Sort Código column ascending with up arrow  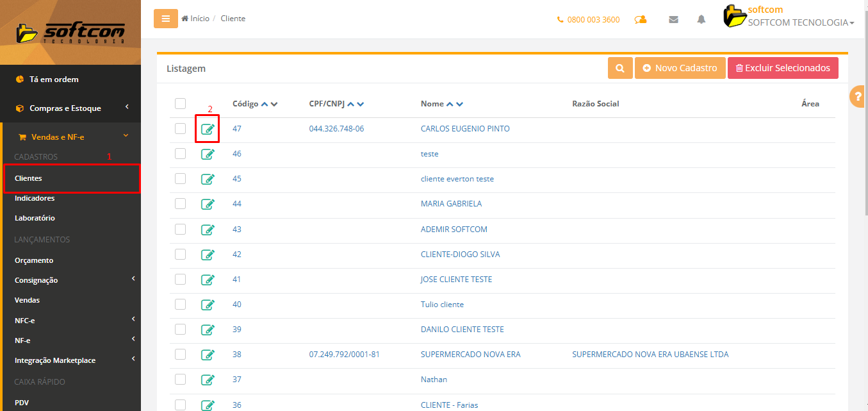coord(265,104)
